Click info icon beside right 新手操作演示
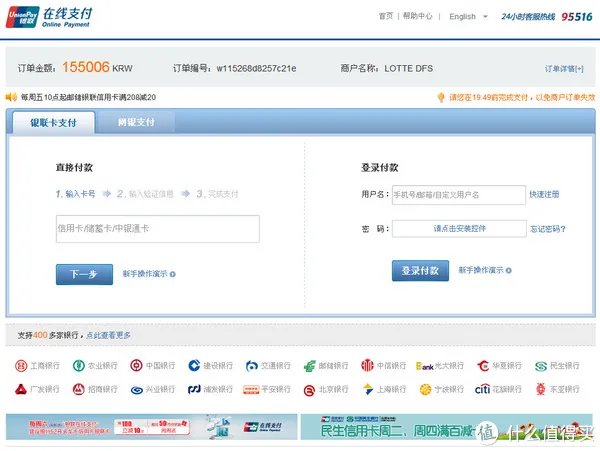600x451 pixels. pos(509,270)
